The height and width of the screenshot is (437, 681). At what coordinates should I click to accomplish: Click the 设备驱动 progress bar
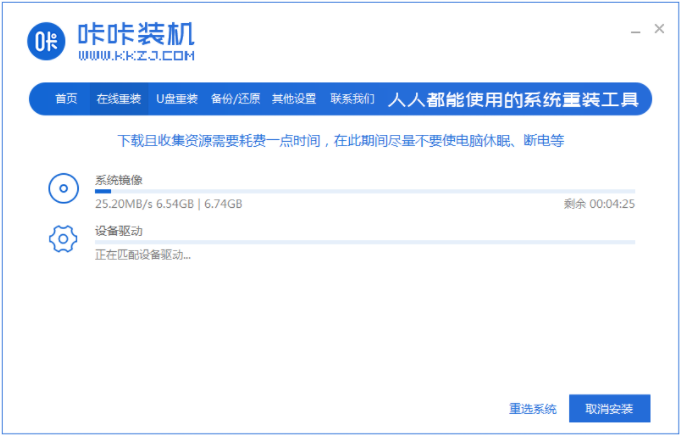364,242
